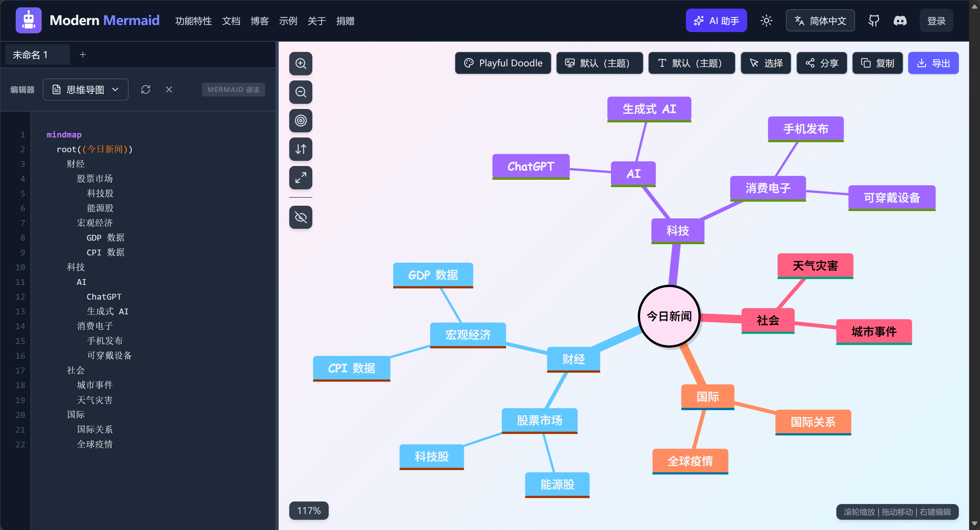The width and height of the screenshot is (980, 530).
Task: Click the CPI 数据 mindmap node
Action: [x=351, y=369]
